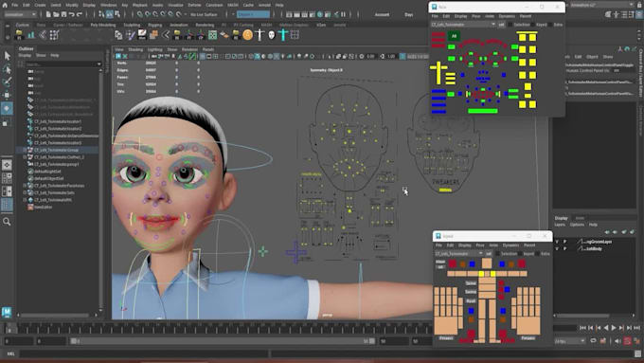The height and width of the screenshot is (363, 644).
Task: Go to start of playback range
Action: coord(582,328)
